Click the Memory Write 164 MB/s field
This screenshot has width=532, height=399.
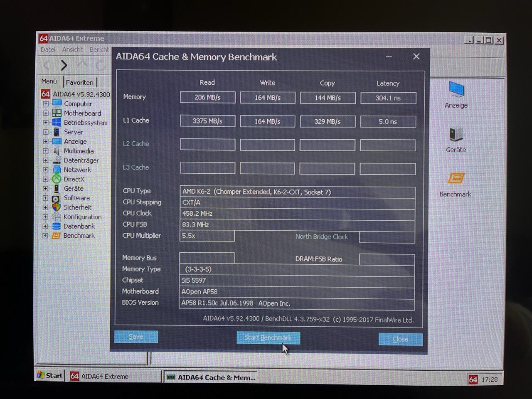tap(268, 98)
